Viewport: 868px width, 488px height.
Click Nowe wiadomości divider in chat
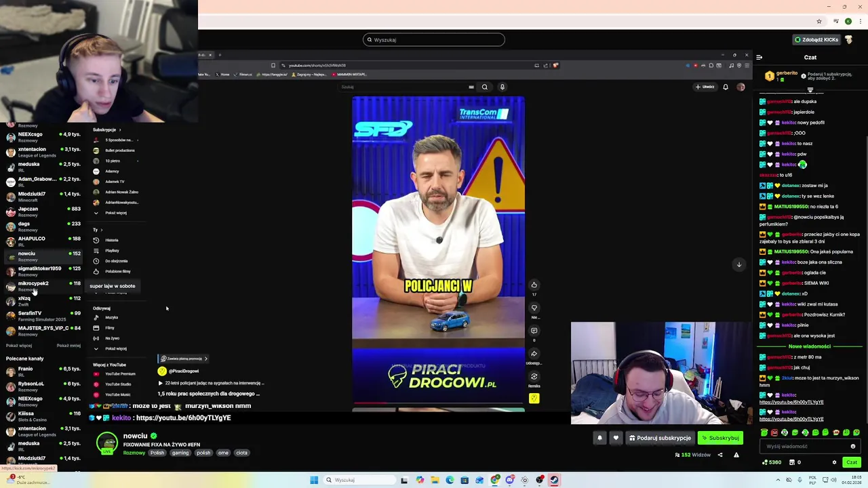810,346
